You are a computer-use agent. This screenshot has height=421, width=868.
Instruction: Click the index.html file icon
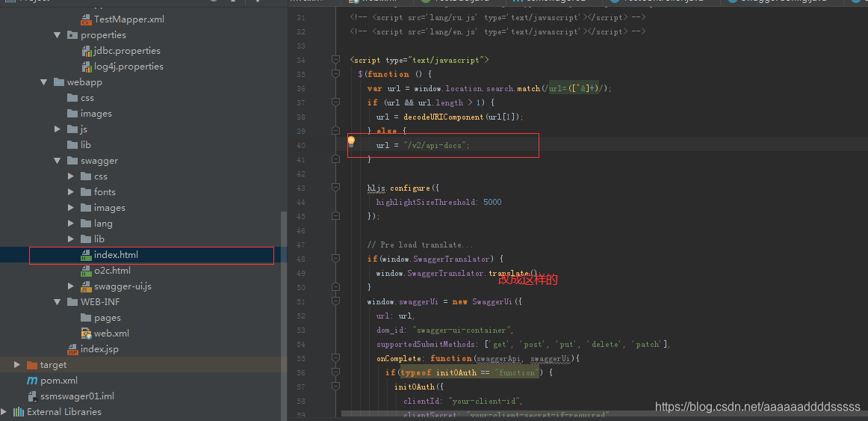(x=86, y=256)
